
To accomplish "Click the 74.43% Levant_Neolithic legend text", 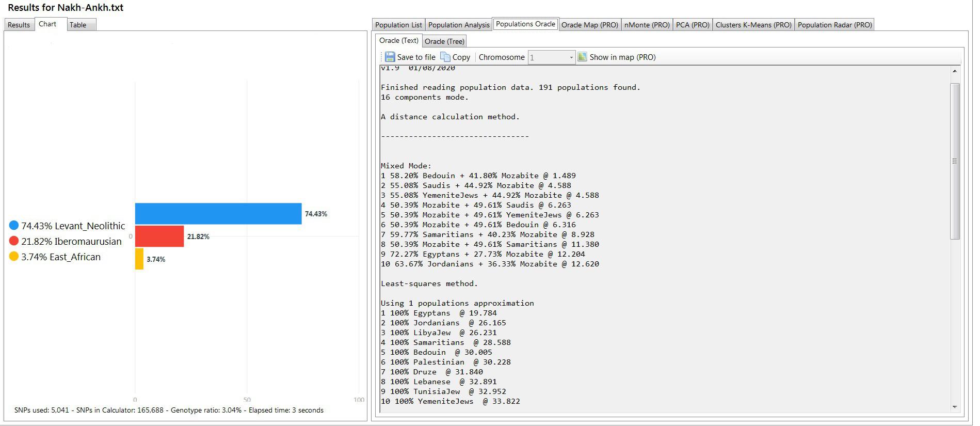I will coord(73,226).
